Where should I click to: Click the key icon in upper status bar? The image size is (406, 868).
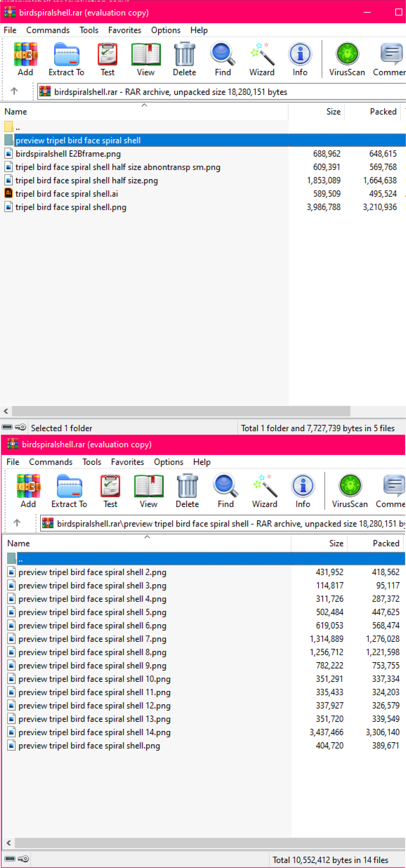click(21, 427)
